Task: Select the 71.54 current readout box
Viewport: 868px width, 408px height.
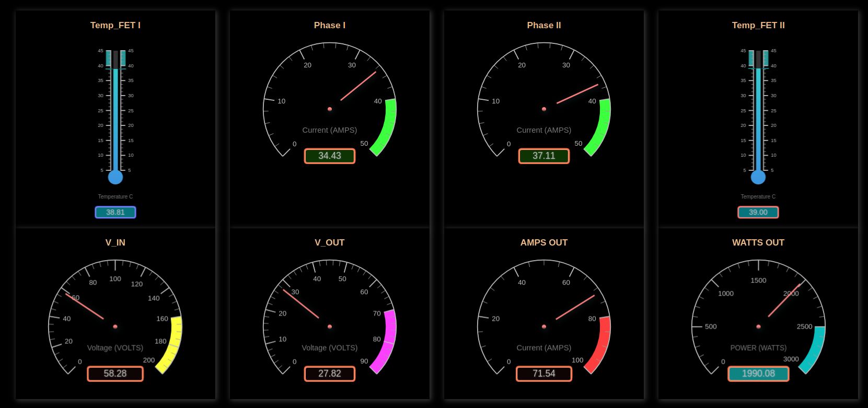Action: point(544,374)
